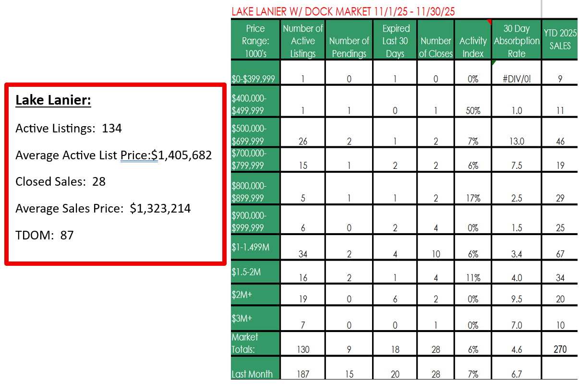The height and width of the screenshot is (392, 579).
Task: Click the red comment indicator on Activity Index header
Action: click(489, 22)
